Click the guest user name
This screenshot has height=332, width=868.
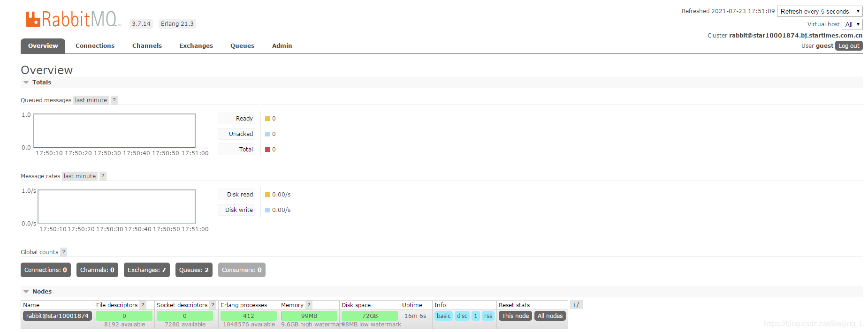click(824, 45)
